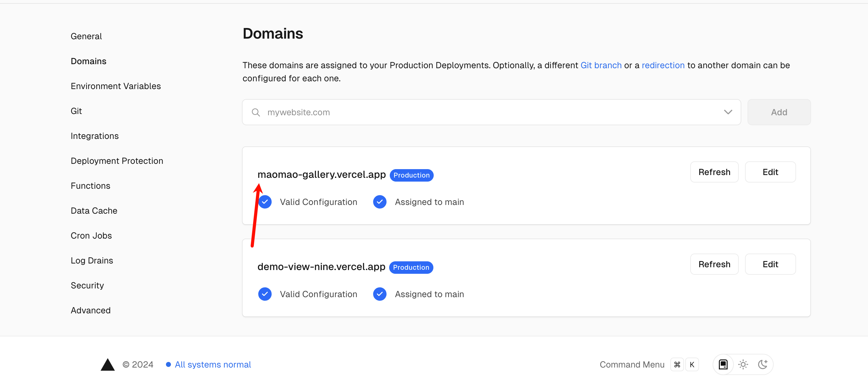Click demo-view-nine.vercel.app domain name

click(321, 267)
